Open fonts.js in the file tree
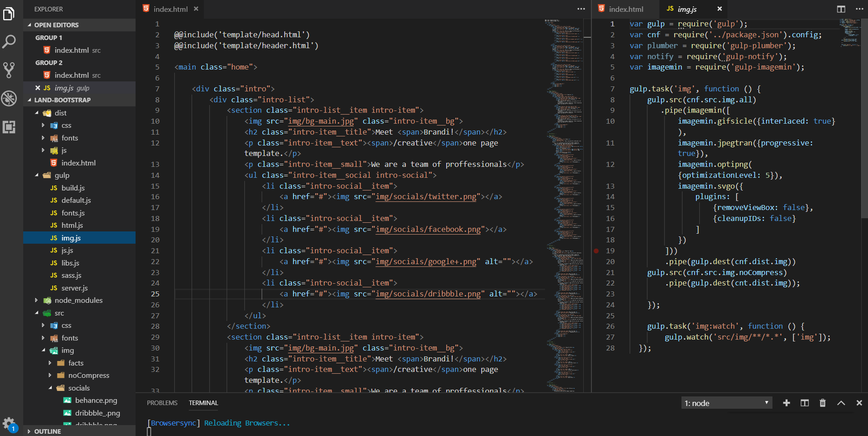868x436 pixels. [x=73, y=213]
